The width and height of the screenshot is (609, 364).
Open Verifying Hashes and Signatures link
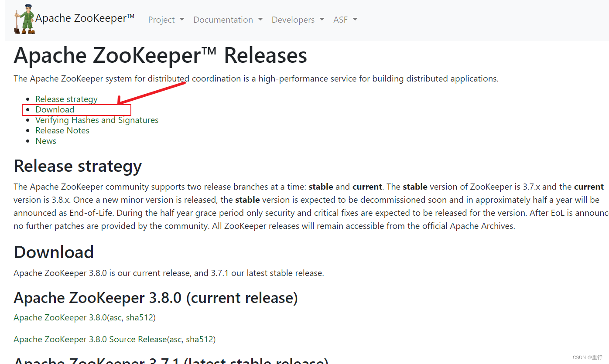(x=97, y=120)
